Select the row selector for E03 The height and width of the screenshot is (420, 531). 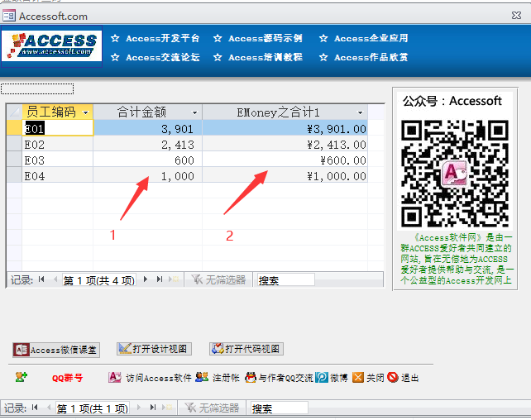coord(14,160)
